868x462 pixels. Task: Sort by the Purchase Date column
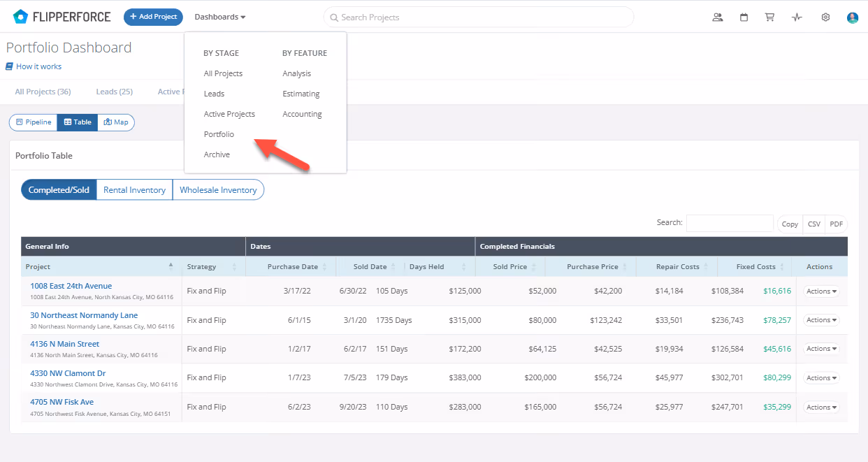[x=291, y=266]
